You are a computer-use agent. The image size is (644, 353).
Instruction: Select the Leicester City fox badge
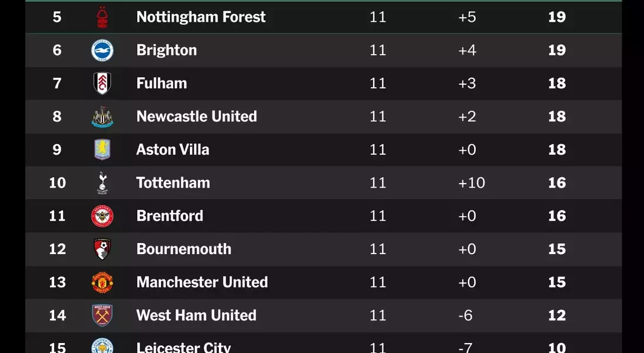coord(102,345)
